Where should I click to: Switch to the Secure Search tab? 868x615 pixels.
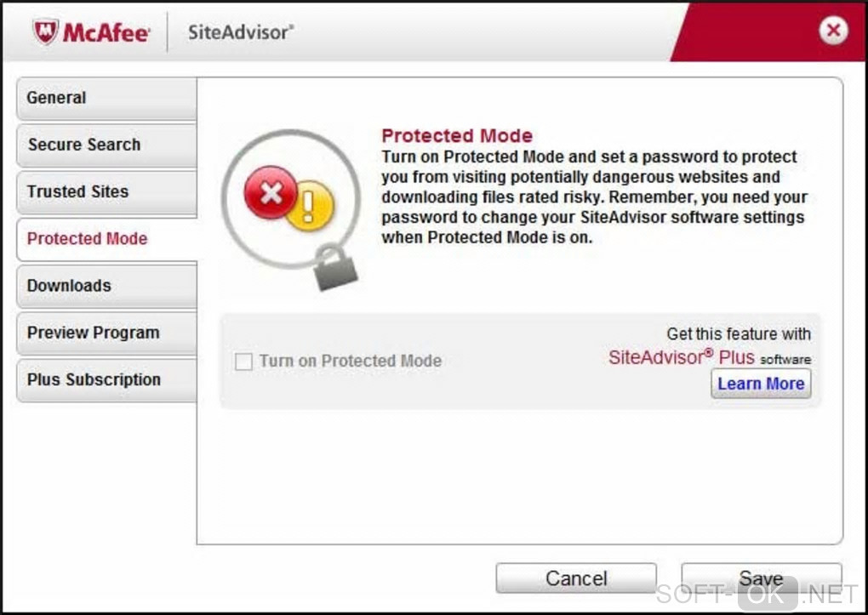point(106,145)
